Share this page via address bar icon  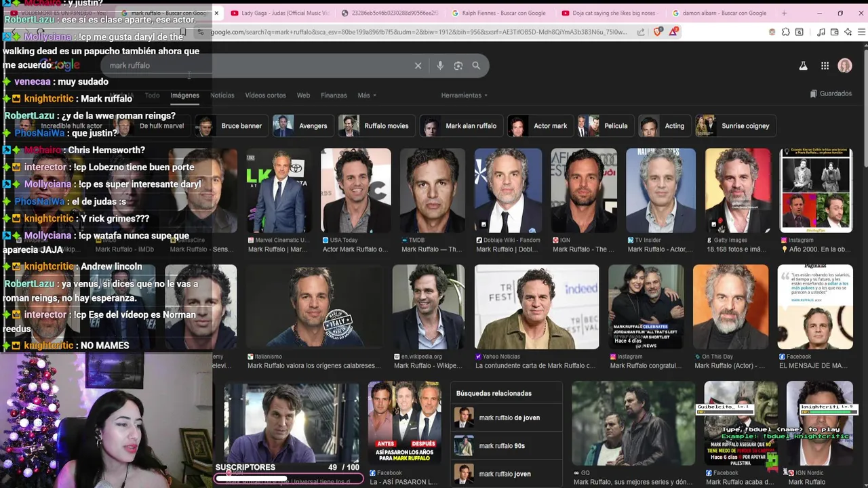pos(641,32)
